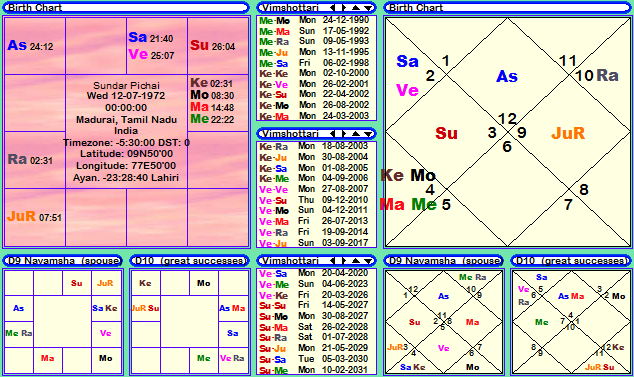This screenshot has width=634, height=377.
Task: Select the Su-Su dasha row dated 14-05-2027
Action: click(315, 305)
